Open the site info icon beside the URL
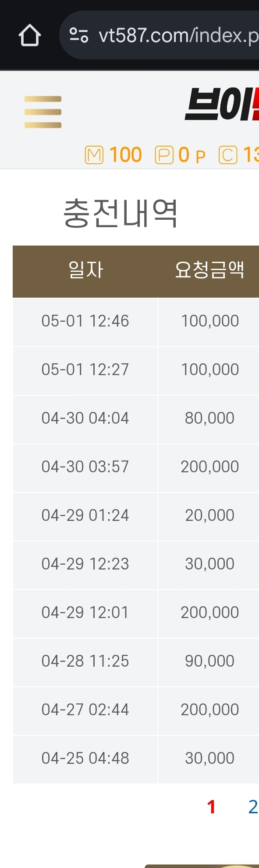259x868 pixels. (x=79, y=35)
